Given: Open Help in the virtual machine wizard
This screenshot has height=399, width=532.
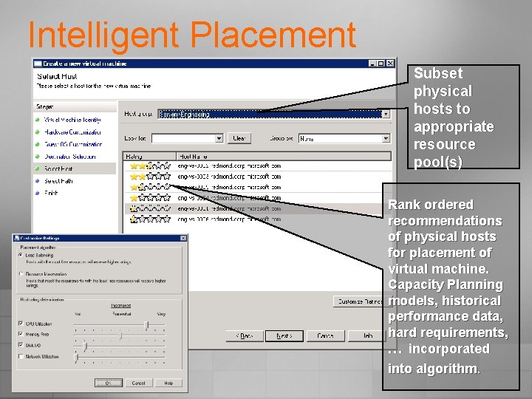Looking at the screenshot, I should (x=368, y=336).
